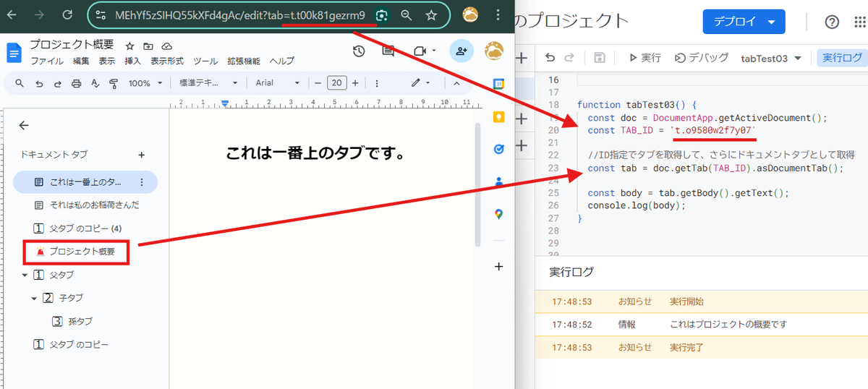This screenshot has width=868, height=389.
Task: Open ツール menu
Action: [x=205, y=61]
